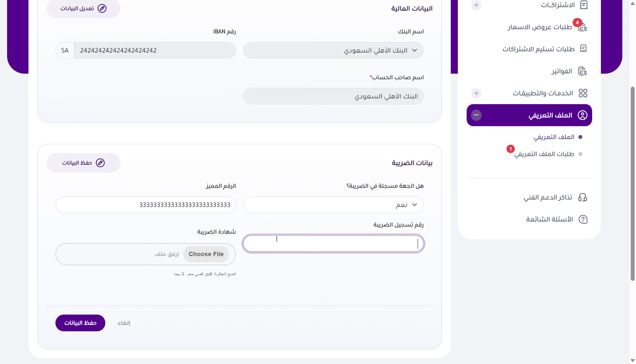Collapse الملف التعريفي via the minus expander
The image size is (636, 364).
[x=477, y=115]
